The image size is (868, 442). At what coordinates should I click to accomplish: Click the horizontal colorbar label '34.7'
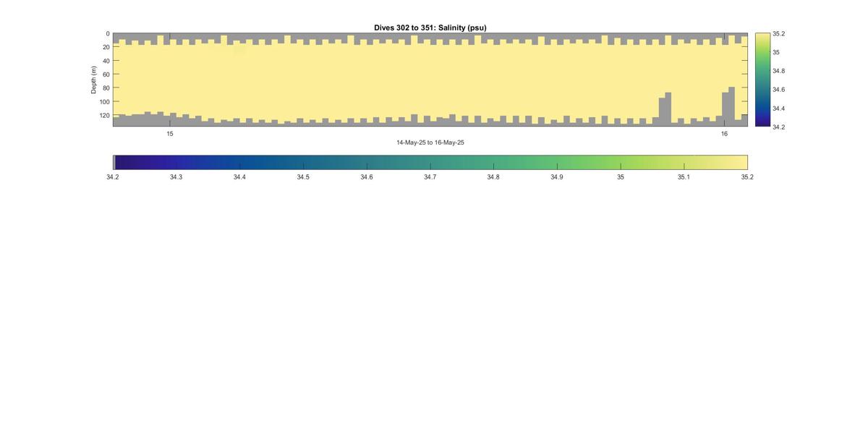click(430, 177)
